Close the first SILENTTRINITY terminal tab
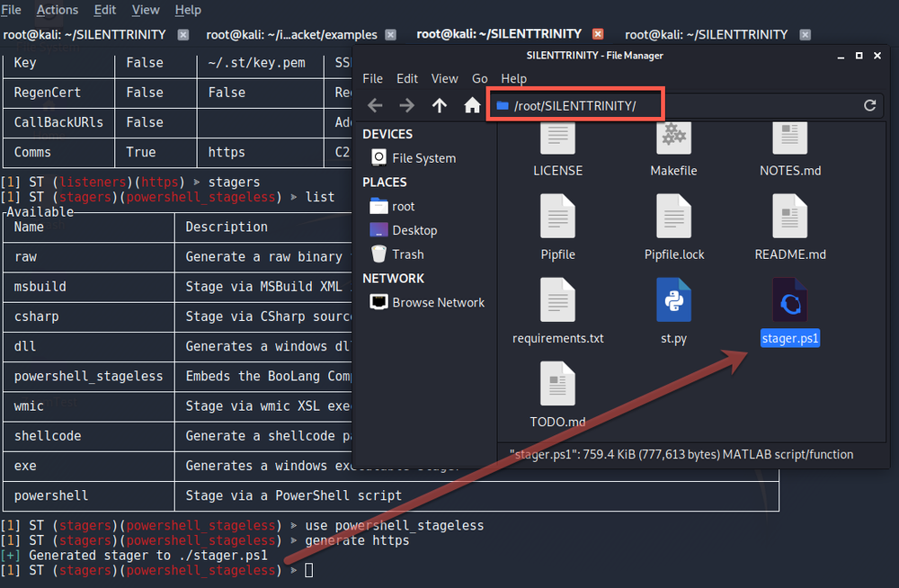Screen dimensions: 899x588 pos(182,34)
